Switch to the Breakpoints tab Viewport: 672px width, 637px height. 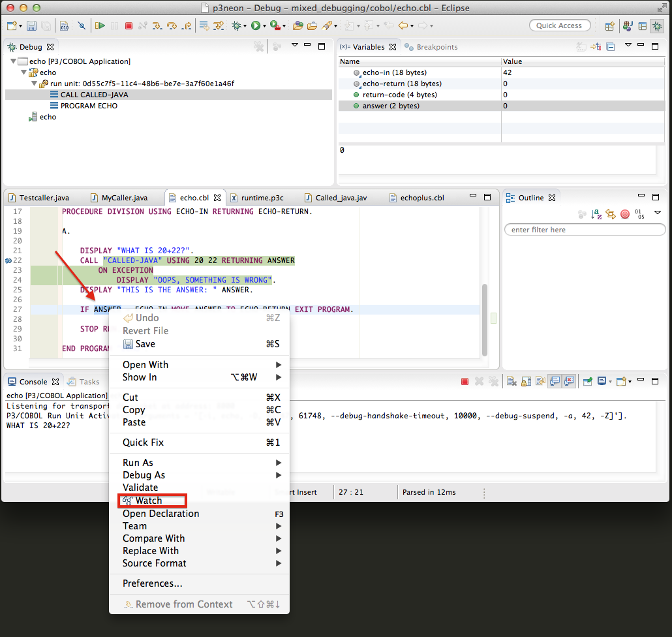coord(431,47)
